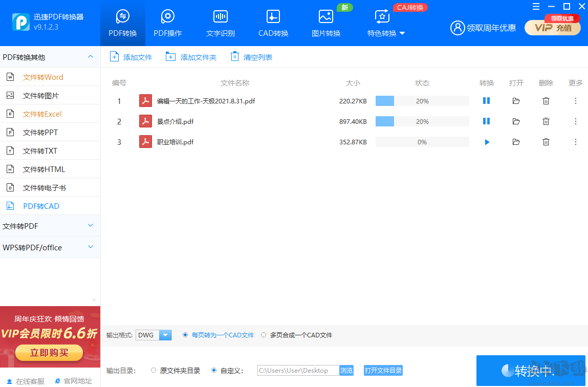Open 特色转换 dropdown menu

click(386, 23)
